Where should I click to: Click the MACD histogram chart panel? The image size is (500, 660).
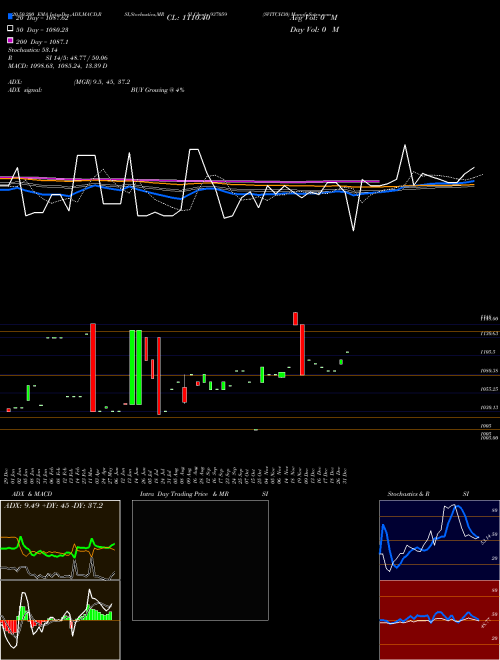(x=60, y=620)
